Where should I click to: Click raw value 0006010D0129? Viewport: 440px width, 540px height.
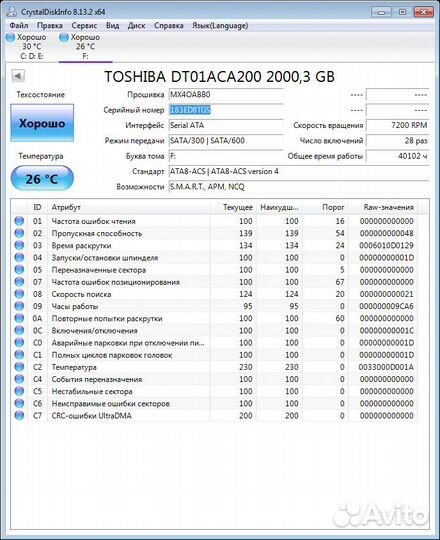(386, 246)
